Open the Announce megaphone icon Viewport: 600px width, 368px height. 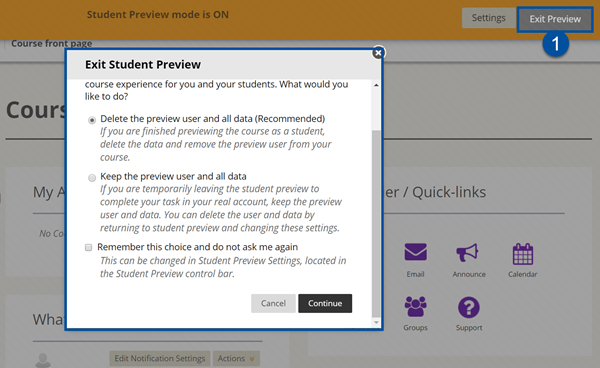click(467, 252)
